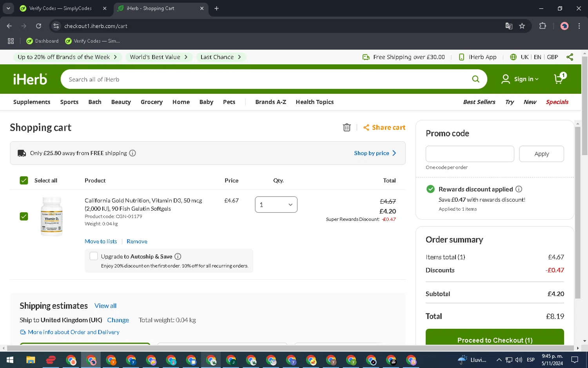The image size is (588, 368).
Task: Uncheck the Vitamin D3 product checkbox
Action: pos(24,217)
